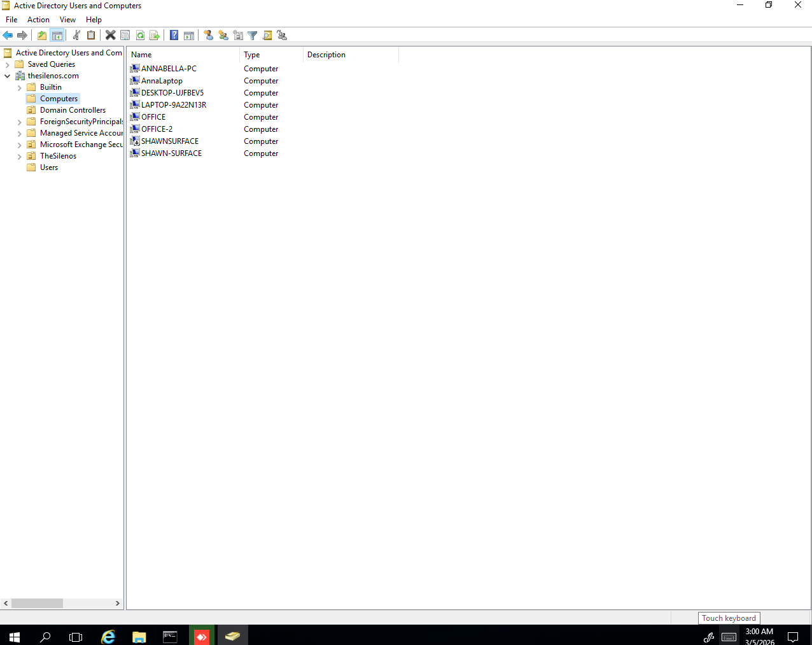Screen dimensions: 812x645
Task: Select the AnnaLaptop computer
Action: click(162, 81)
